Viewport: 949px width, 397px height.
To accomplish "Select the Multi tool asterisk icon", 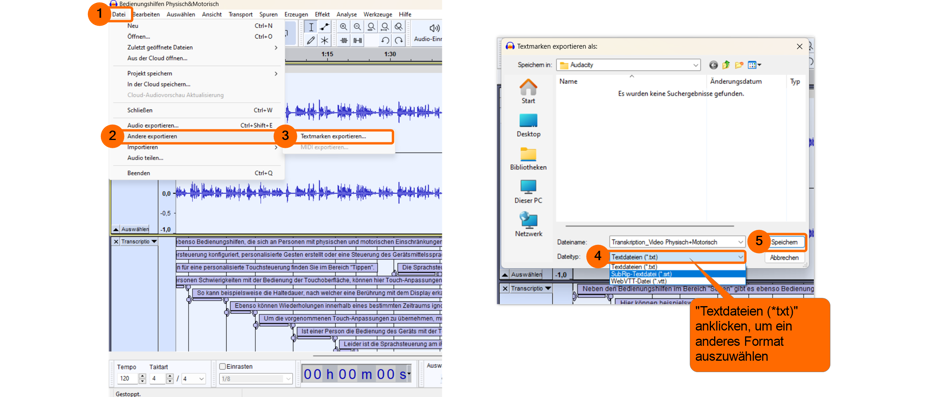I will [x=325, y=41].
